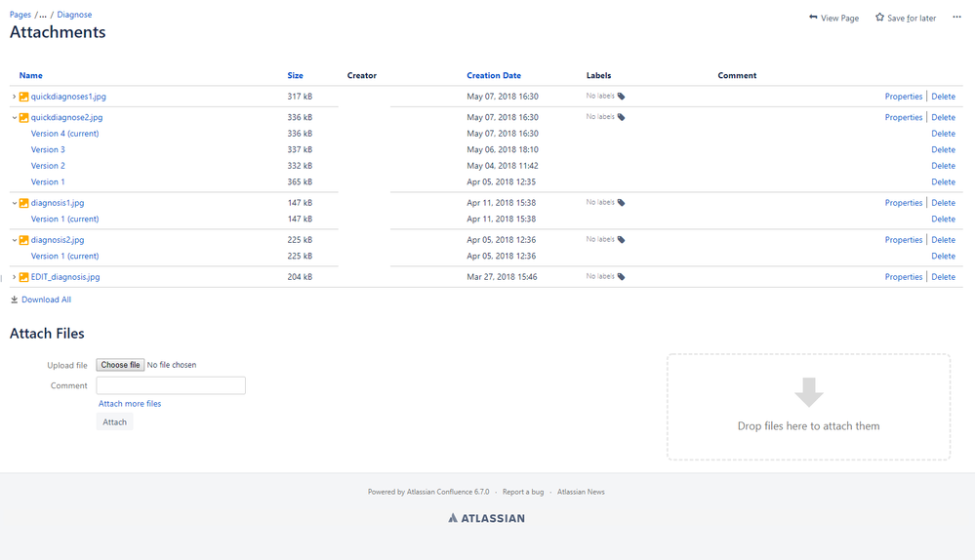This screenshot has height=560, width=975.
Task: Delete diagnosis1.jpg attachment
Action: click(944, 203)
